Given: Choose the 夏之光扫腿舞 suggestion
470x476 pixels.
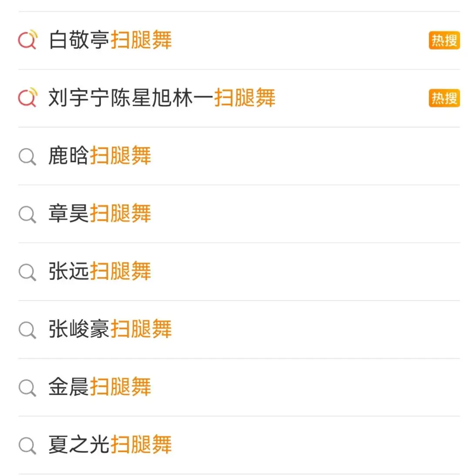Looking at the screenshot, I should coord(111,445).
